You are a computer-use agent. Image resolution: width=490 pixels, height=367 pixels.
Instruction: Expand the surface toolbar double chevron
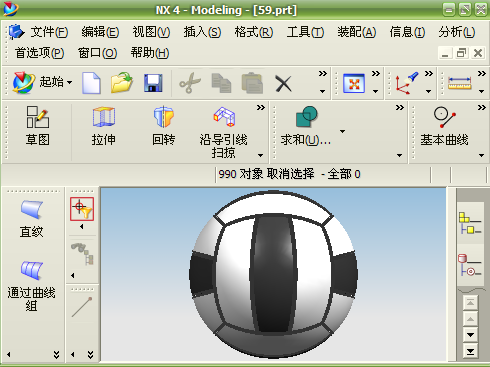[x=57, y=355]
